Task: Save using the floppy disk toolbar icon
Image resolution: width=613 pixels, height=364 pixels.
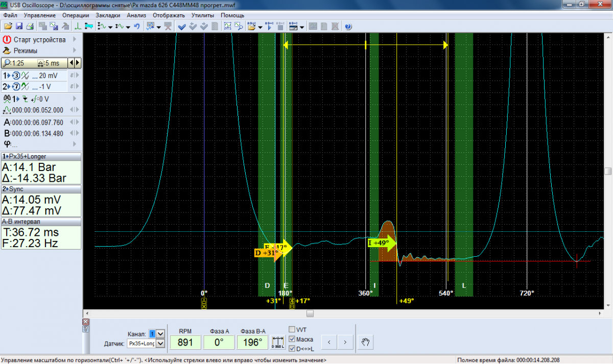Action: [x=19, y=26]
